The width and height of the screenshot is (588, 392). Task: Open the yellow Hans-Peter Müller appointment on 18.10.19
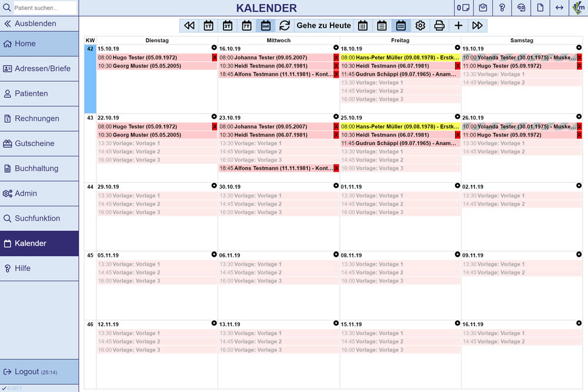point(397,58)
